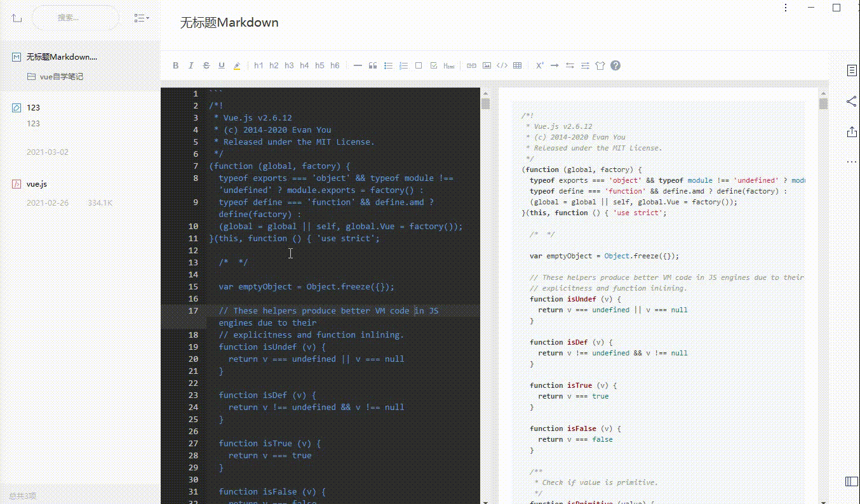Apply strikethrough formatting
860x504 pixels.
(206, 65)
